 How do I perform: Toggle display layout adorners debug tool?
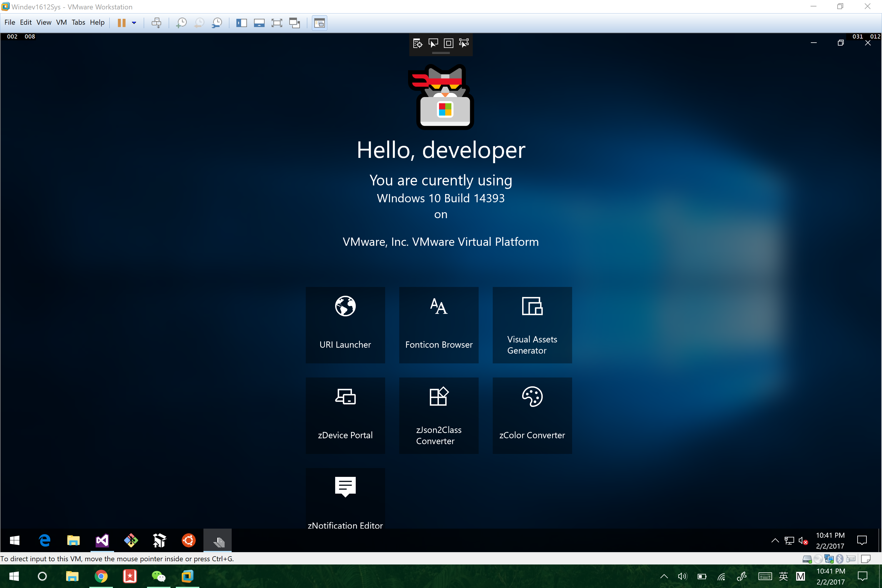(x=449, y=44)
